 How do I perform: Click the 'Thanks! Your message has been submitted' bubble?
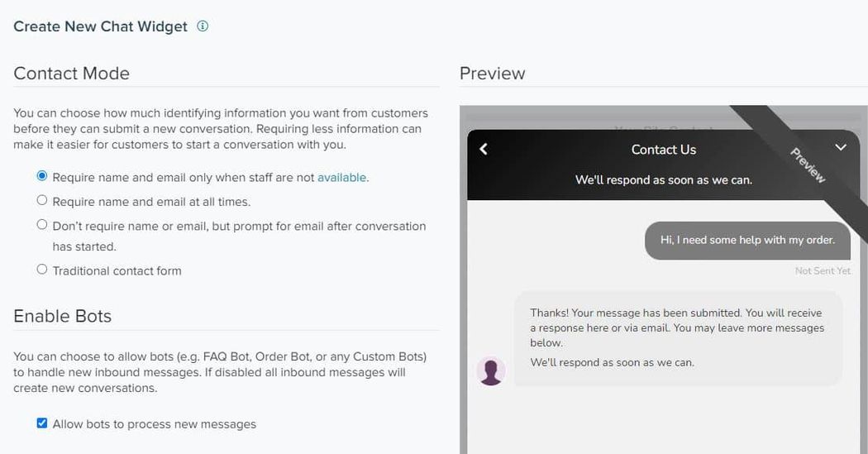(x=678, y=338)
